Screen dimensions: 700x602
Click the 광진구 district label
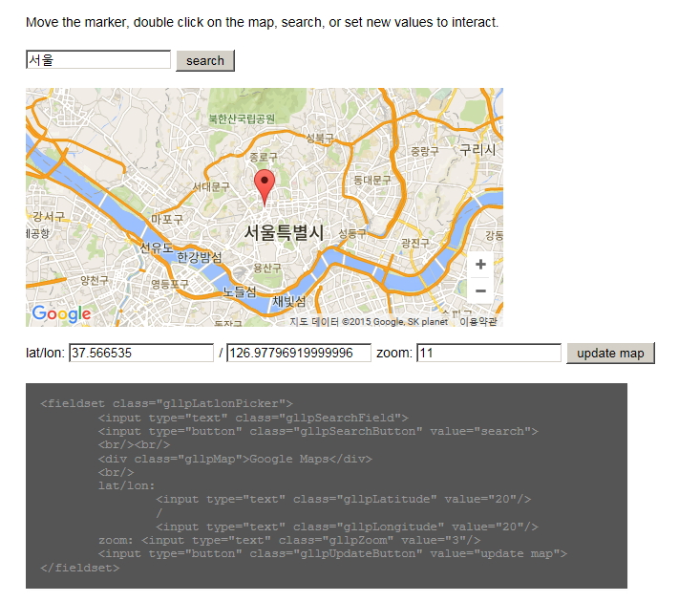(x=415, y=243)
